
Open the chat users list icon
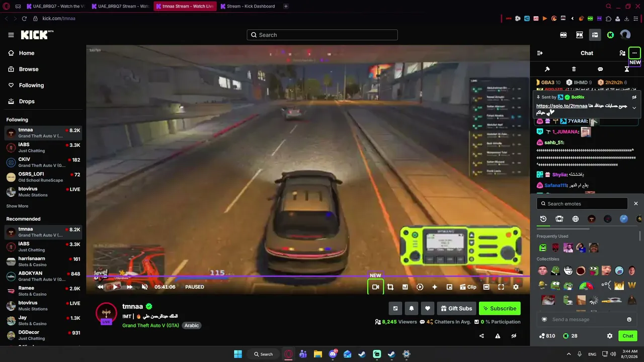tap(622, 53)
